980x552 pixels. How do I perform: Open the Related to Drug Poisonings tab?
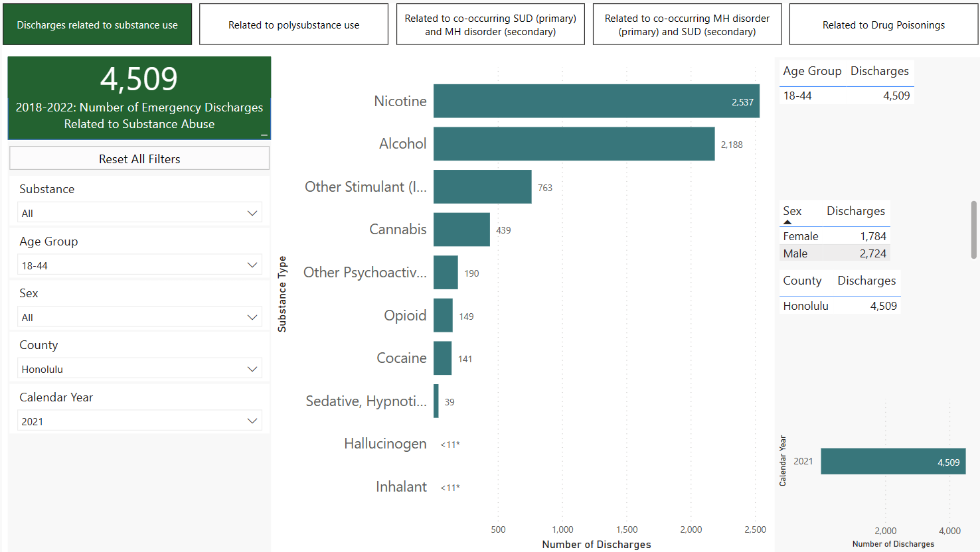[883, 25]
